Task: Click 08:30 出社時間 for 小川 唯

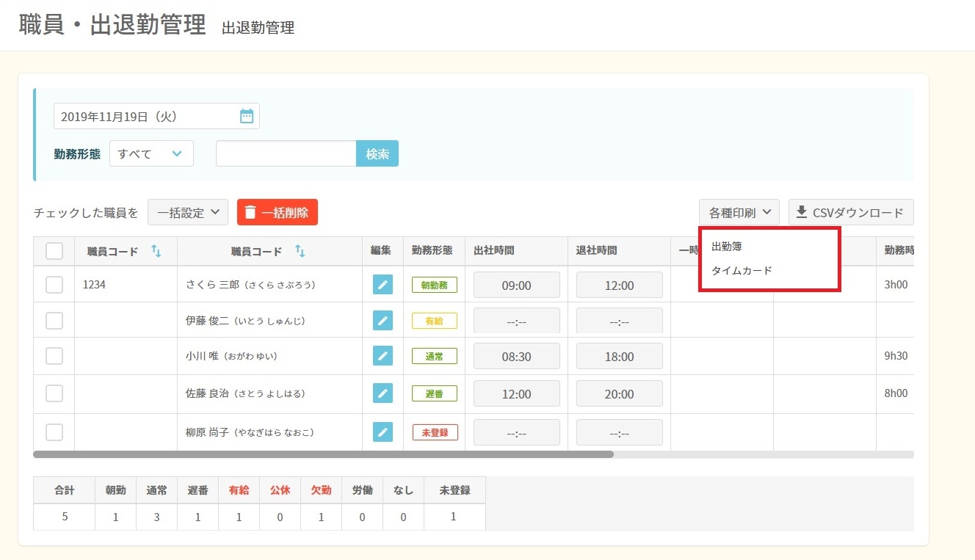Action: [517, 356]
